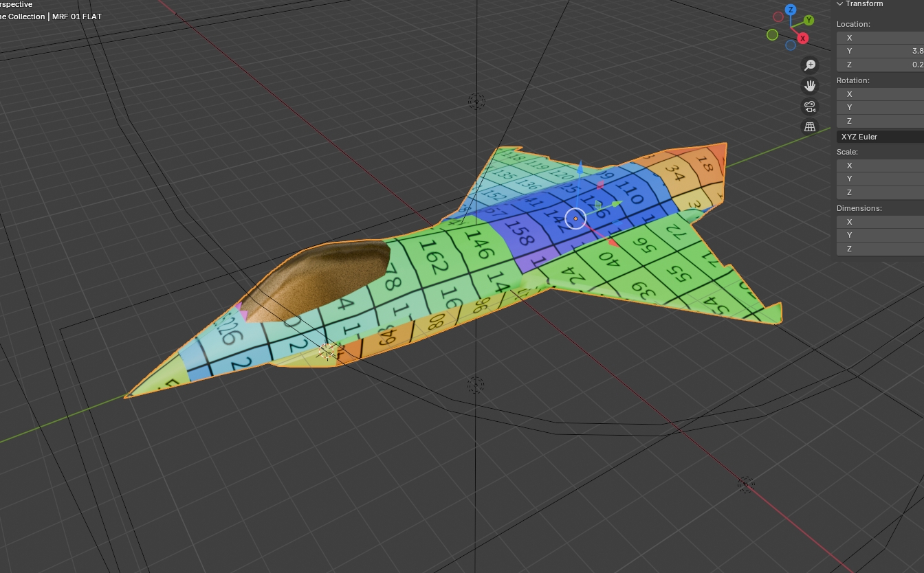The width and height of the screenshot is (924, 573).
Task: Collapse the Transform panel
Action: 839,4
